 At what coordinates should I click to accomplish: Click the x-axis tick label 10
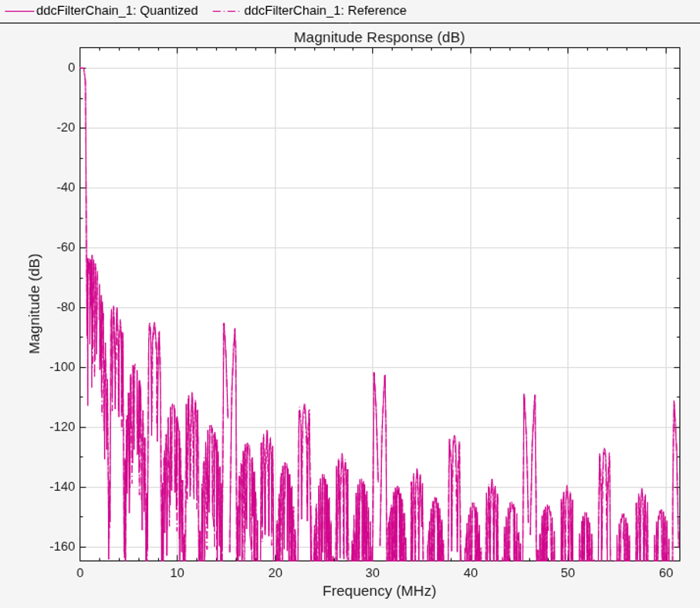pyautogui.click(x=178, y=573)
